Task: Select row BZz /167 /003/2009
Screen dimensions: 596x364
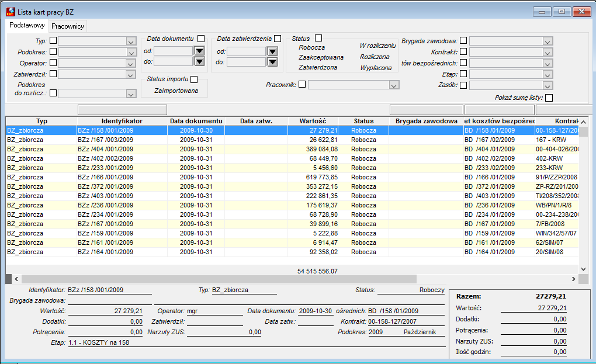Action: point(292,140)
